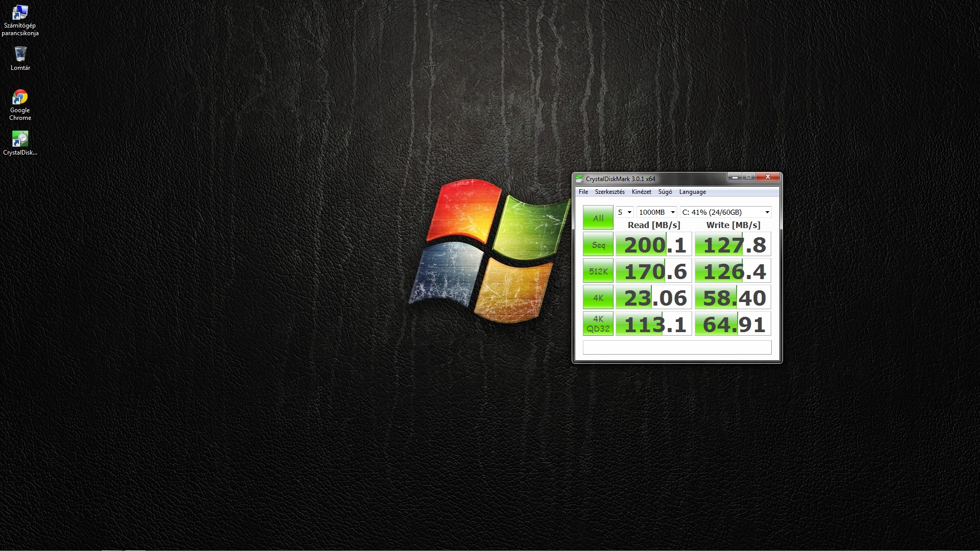Click the empty comment text field
Image resolution: width=980 pixels, height=551 pixels.
[677, 347]
